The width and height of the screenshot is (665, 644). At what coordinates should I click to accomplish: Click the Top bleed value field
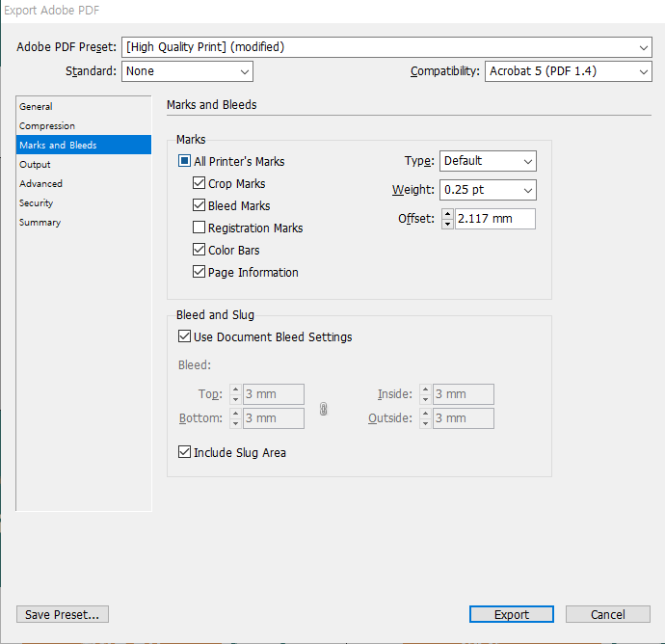click(x=273, y=394)
